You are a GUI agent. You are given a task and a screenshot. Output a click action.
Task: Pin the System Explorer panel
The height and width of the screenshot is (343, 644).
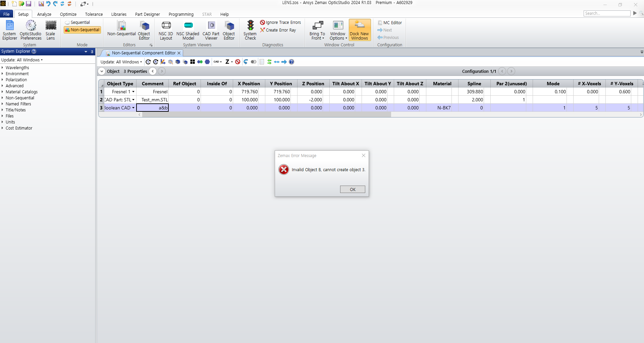pos(92,52)
